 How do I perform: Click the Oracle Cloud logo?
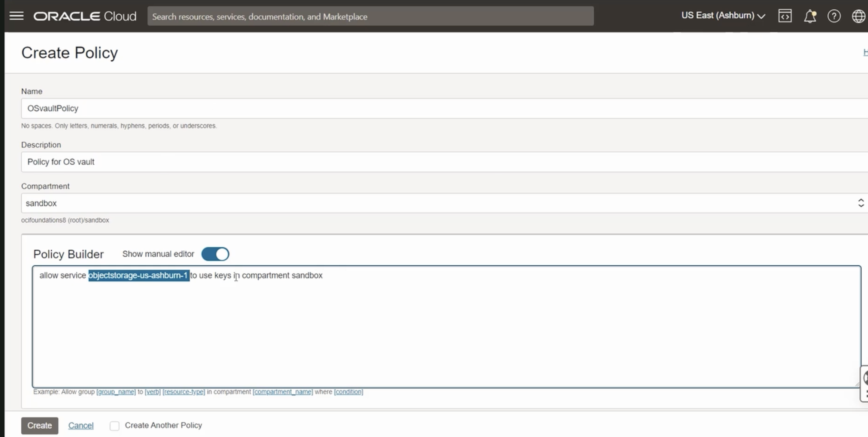click(x=85, y=16)
